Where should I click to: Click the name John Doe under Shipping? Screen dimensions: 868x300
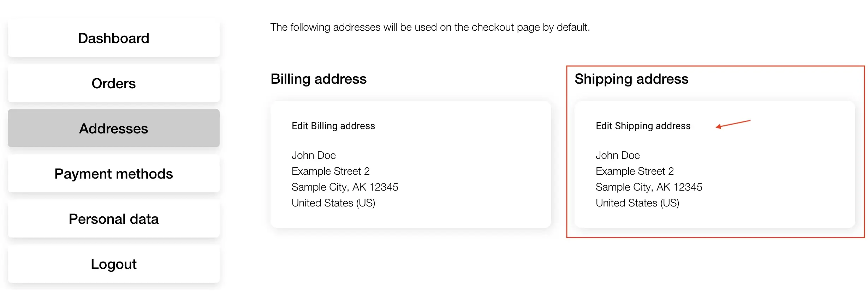click(x=618, y=155)
